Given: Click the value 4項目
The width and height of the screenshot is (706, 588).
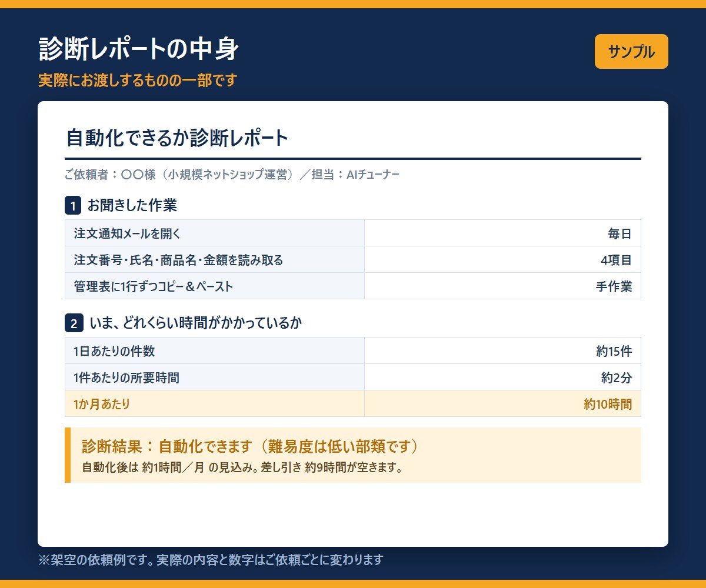Looking at the screenshot, I should (616, 260).
